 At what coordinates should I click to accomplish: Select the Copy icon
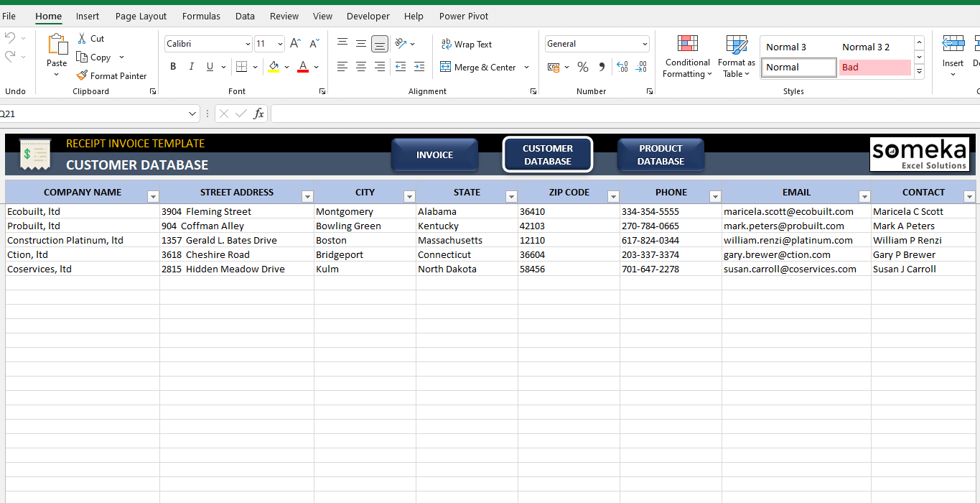click(95, 57)
